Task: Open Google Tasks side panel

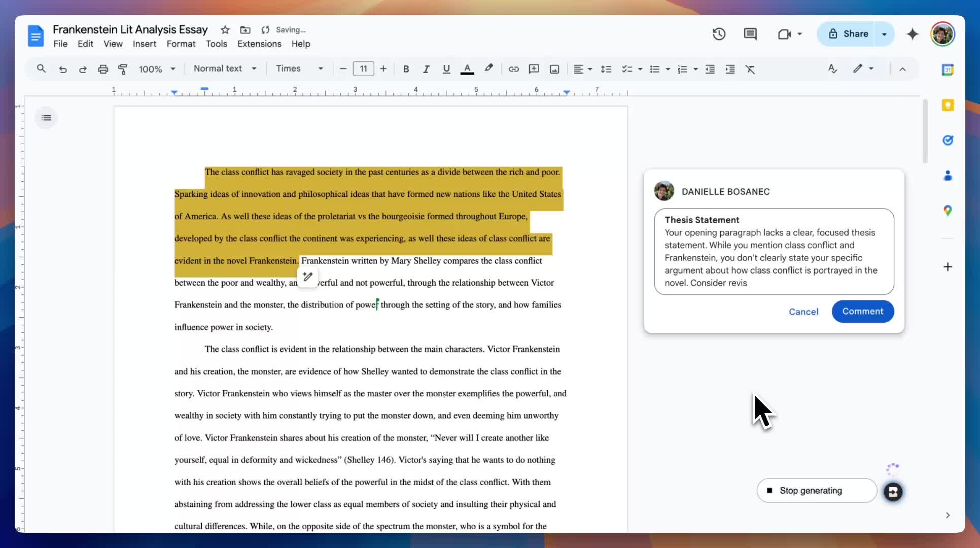Action: [948, 140]
